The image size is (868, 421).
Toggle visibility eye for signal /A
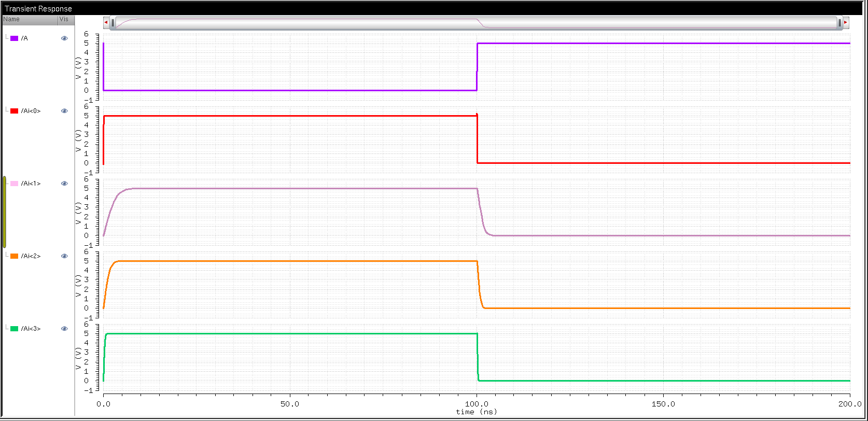tap(64, 38)
